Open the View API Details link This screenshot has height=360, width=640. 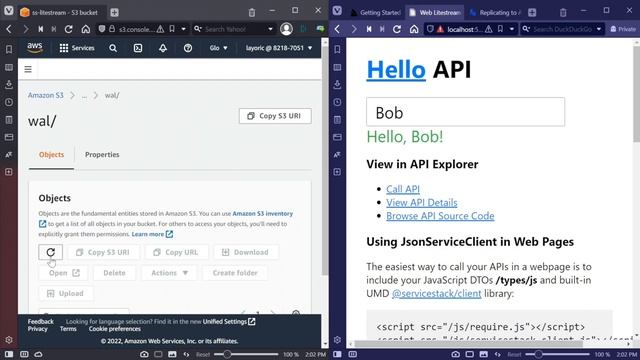pos(422,203)
